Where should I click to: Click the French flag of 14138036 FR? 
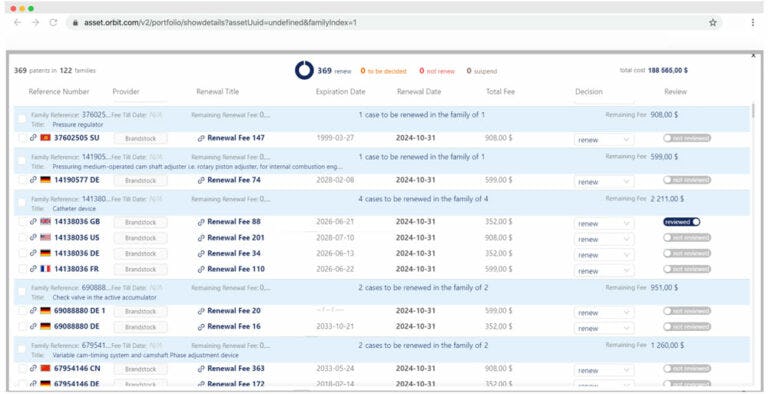point(46,269)
